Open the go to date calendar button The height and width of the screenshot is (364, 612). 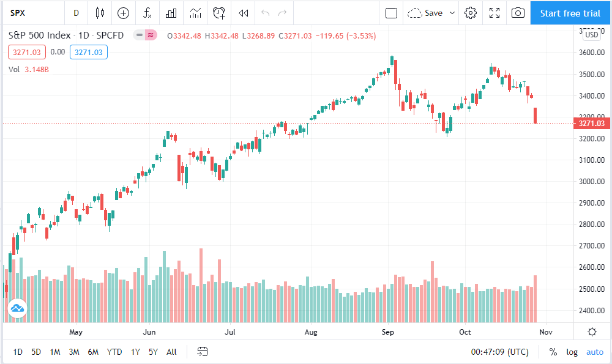coord(202,352)
